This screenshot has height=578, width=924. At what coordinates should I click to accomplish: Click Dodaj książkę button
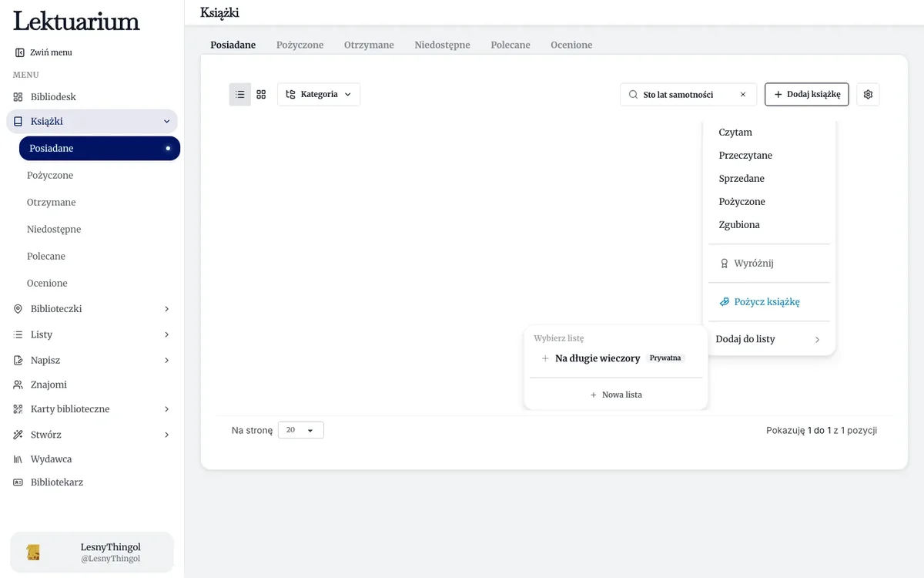coord(807,94)
